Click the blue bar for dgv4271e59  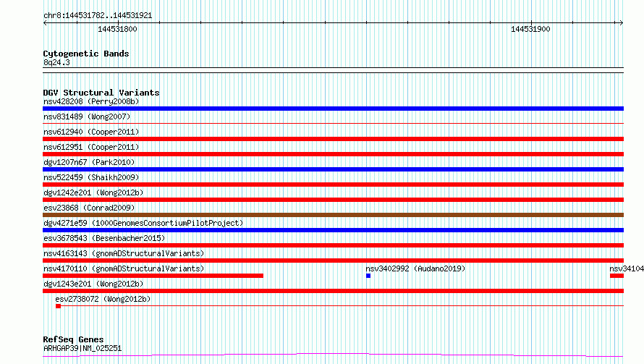333,230
